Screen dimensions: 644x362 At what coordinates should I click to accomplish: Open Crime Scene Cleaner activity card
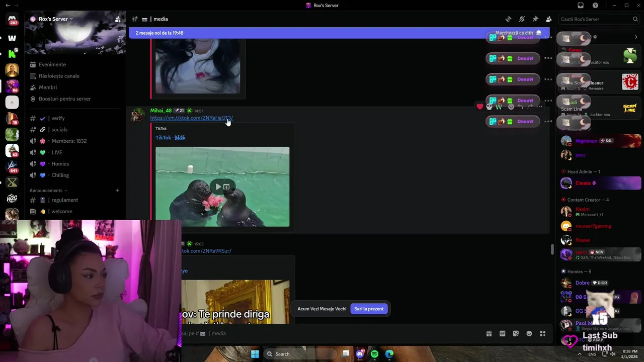599,83
